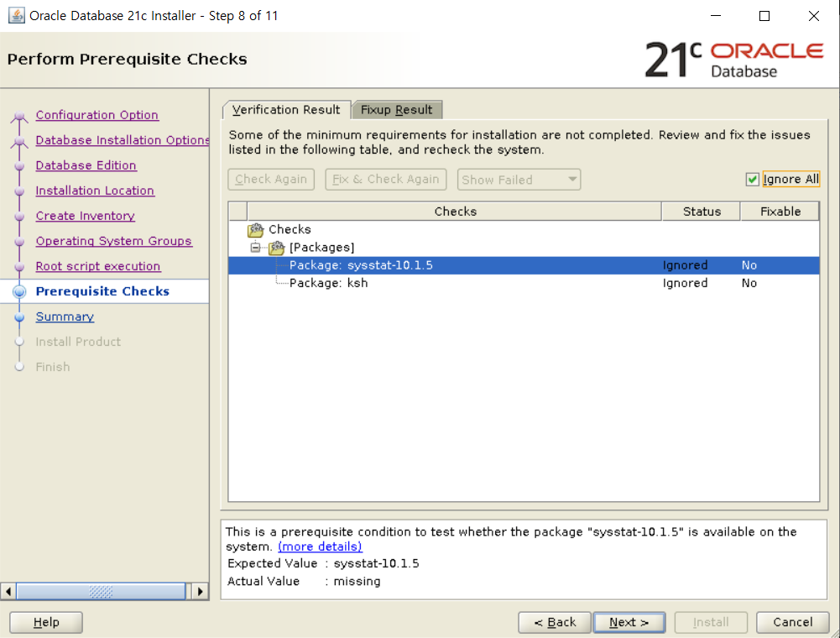Click the Fixable column header
Image resolution: width=840 pixels, height=638 pixels.
780,212
